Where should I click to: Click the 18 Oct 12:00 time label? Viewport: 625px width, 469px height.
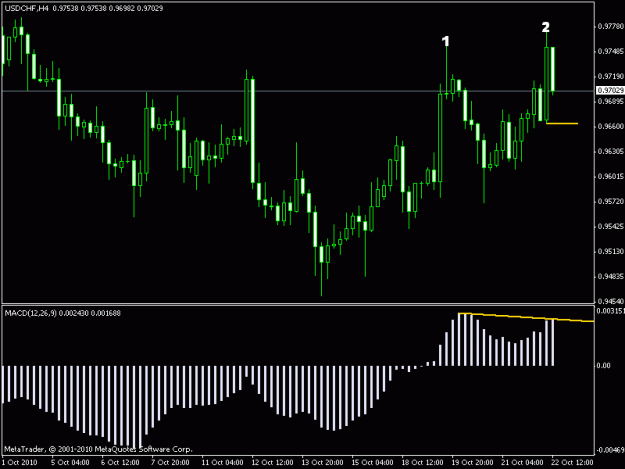pos(422,462)
